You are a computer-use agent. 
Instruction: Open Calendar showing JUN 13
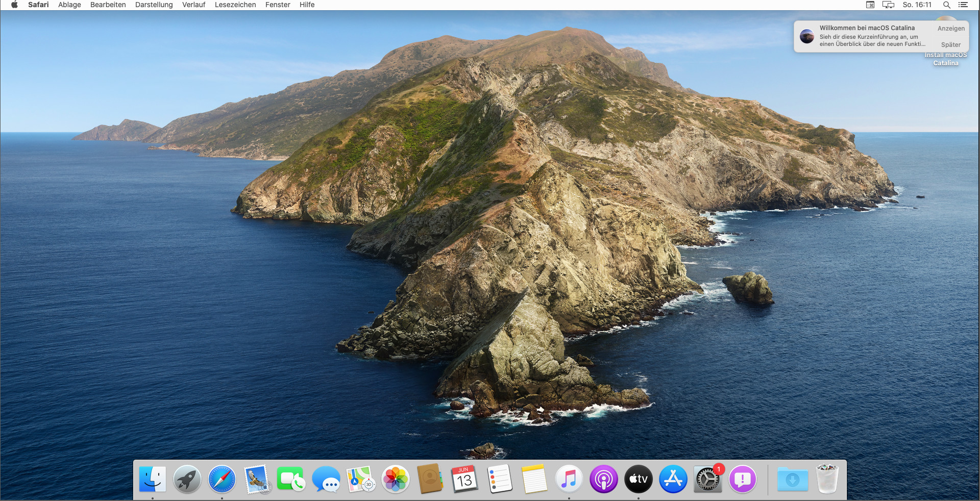[x=464, y=480]
